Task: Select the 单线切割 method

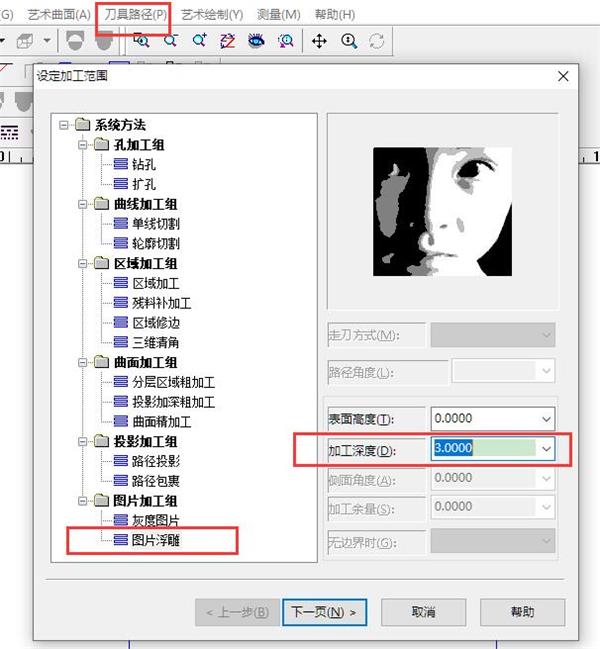Action: coord(156,224)
